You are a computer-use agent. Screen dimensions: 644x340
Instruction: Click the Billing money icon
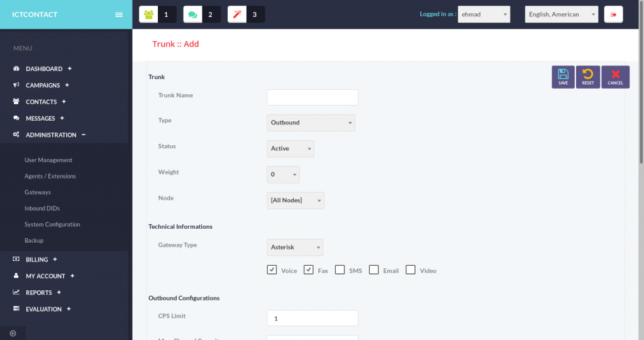click(x=16, y=259)
